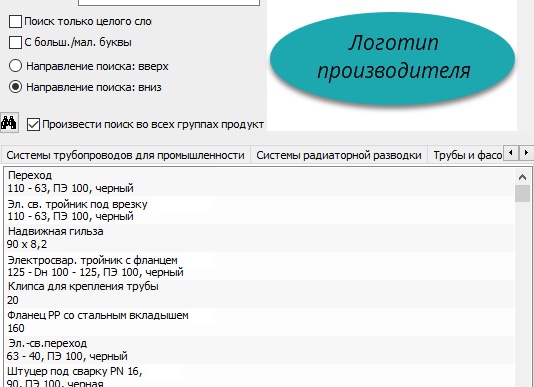The image size is (534, 387).
Task: Click the search text input field
Action: (x=169, y=3)
